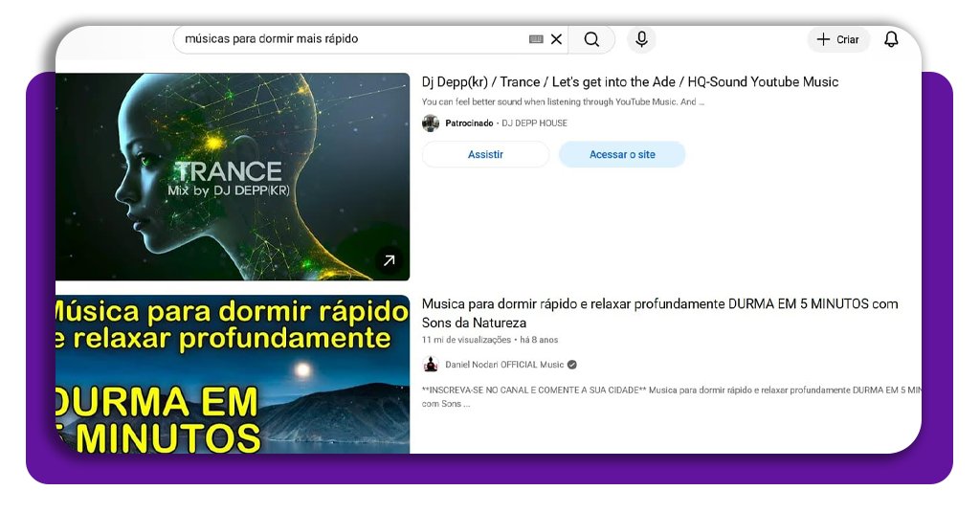Open the Dj Depp(kr) Trance video title
The height and width of the screenshot is (513, 980).
[630, 82]
